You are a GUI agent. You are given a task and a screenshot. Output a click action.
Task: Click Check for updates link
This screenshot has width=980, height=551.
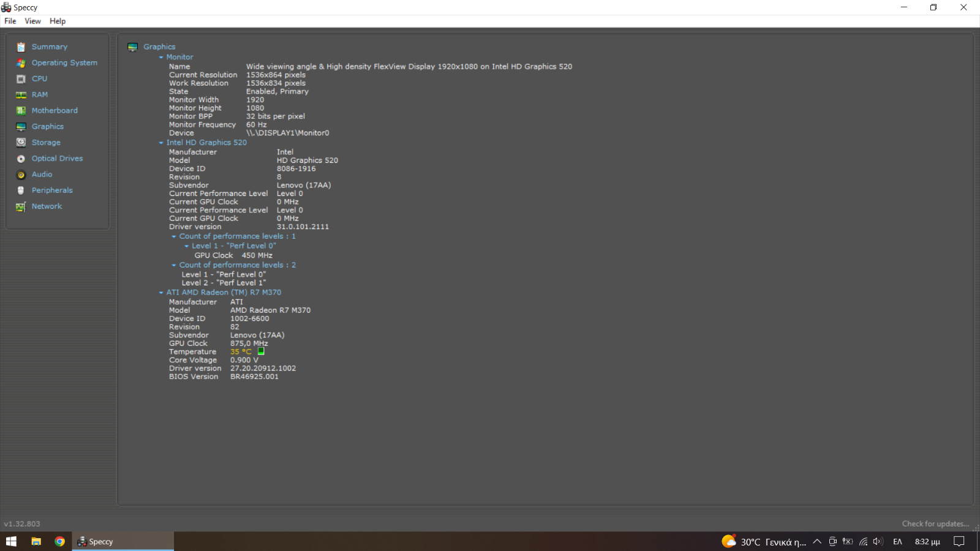pos(935,523)
